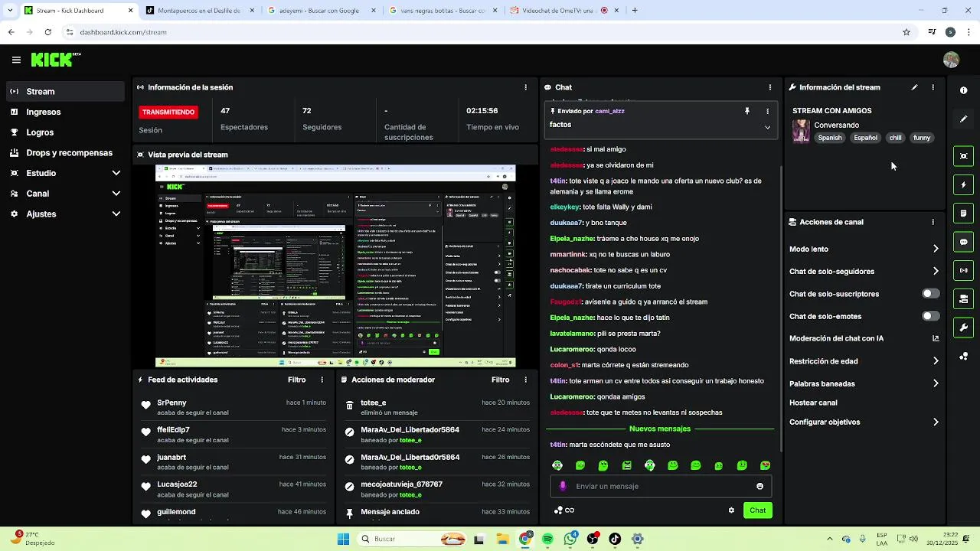980x551 pixels.
Task: Select the pencil edit icon in the right toolbar
Action: click(x=963, y=119)
